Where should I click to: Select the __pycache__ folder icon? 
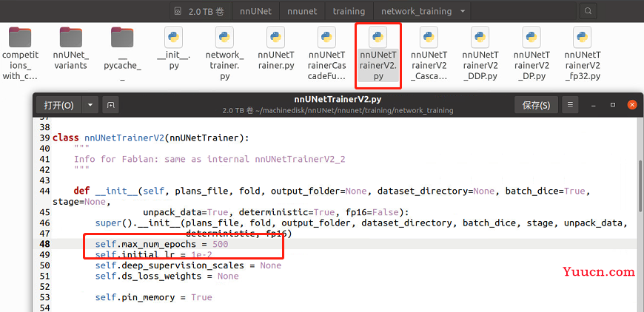click(122, 37)
